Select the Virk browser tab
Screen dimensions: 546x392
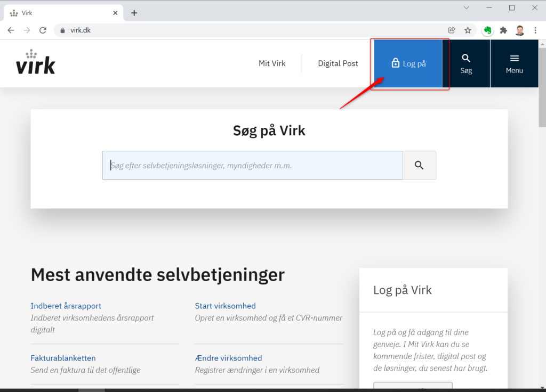click(64, 13)
